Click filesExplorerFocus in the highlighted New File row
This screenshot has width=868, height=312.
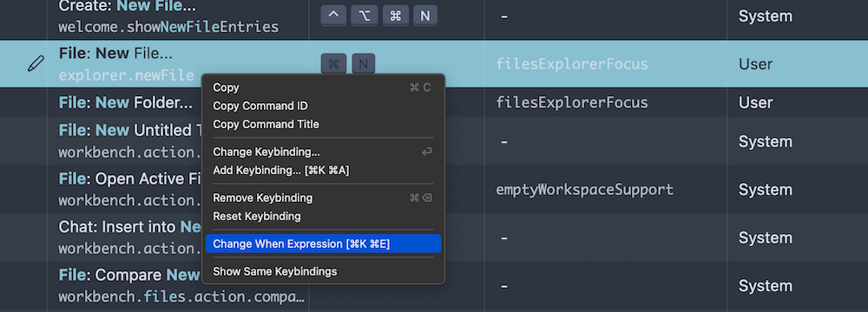click(x=572, y=63)
